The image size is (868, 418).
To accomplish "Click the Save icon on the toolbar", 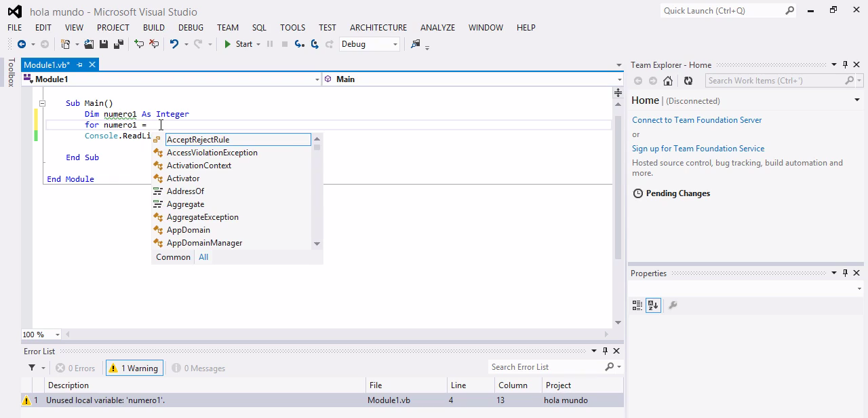I will point(104,44).
